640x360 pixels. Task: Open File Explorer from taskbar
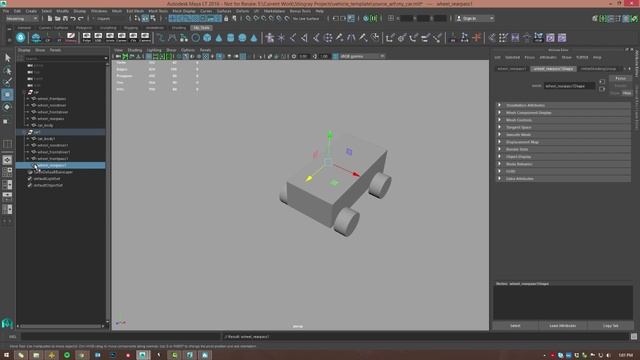click(36, 355)
